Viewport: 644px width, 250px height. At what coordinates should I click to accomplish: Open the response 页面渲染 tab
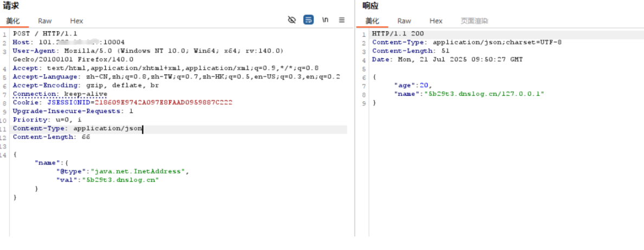tap(474, 21)
